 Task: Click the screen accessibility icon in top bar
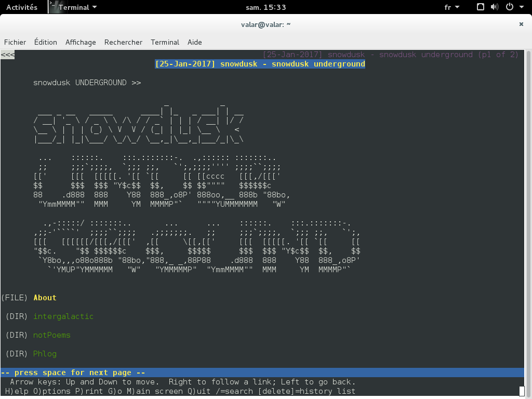click(481, 7)
